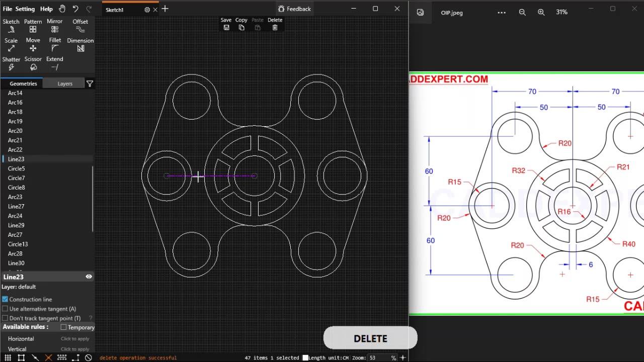
Task: Select Arc22 in geometries list
Action: coord(15,149)
